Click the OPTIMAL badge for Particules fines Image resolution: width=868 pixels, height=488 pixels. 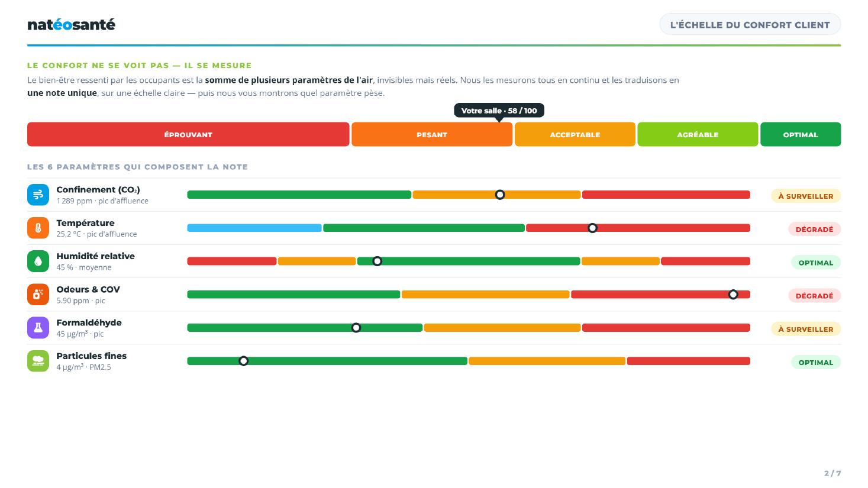coord(815,362)
